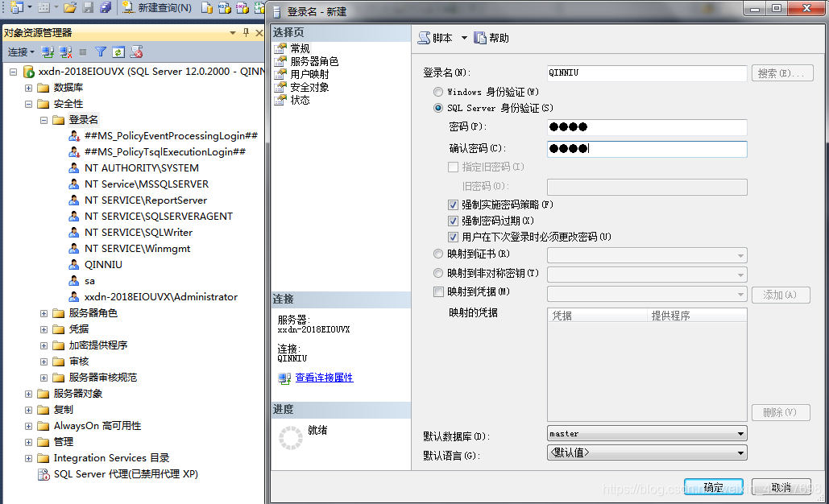Refresh Object Explorer with the refresh icon

click(118, 52)
